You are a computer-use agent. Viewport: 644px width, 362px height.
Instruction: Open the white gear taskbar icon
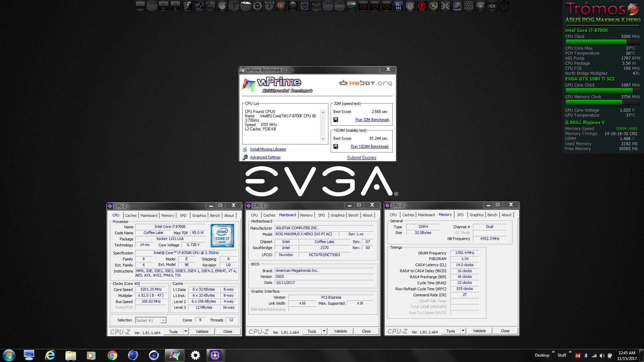[x=195, y=355]
